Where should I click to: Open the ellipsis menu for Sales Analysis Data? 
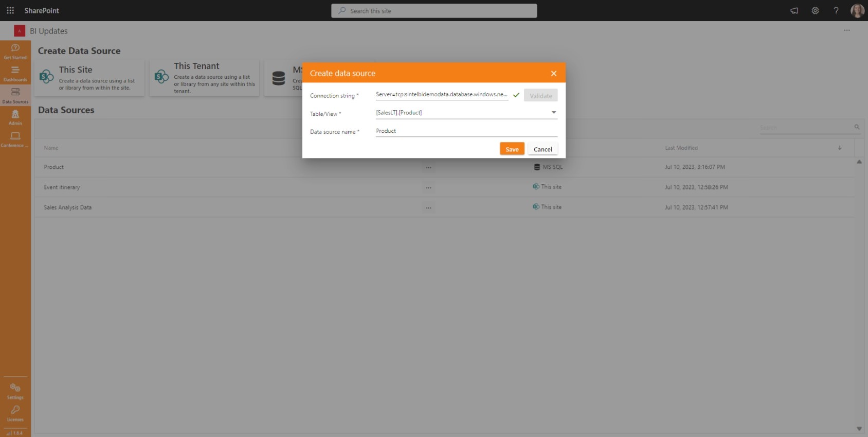pyautogui.click(x=428, y=207)
